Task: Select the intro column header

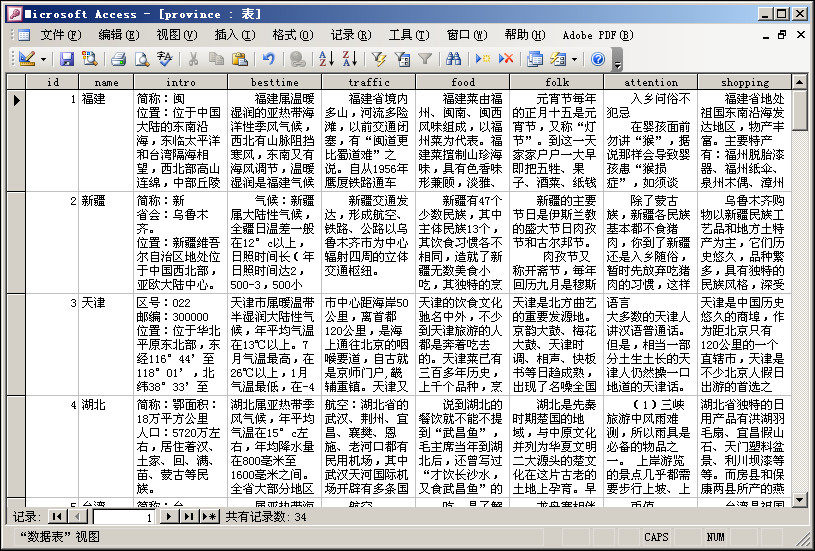Action: pos(180,82)
